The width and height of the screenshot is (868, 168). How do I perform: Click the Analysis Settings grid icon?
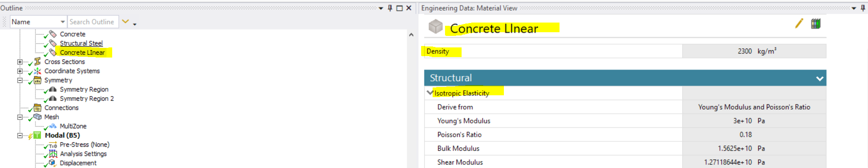[x=53, y=153]
